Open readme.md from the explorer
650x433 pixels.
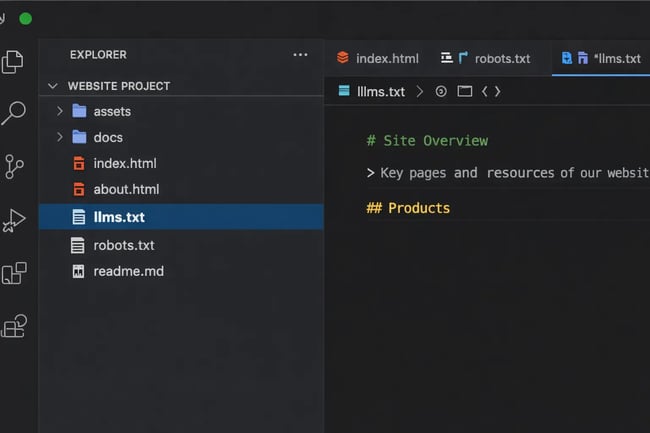[129, 271]
